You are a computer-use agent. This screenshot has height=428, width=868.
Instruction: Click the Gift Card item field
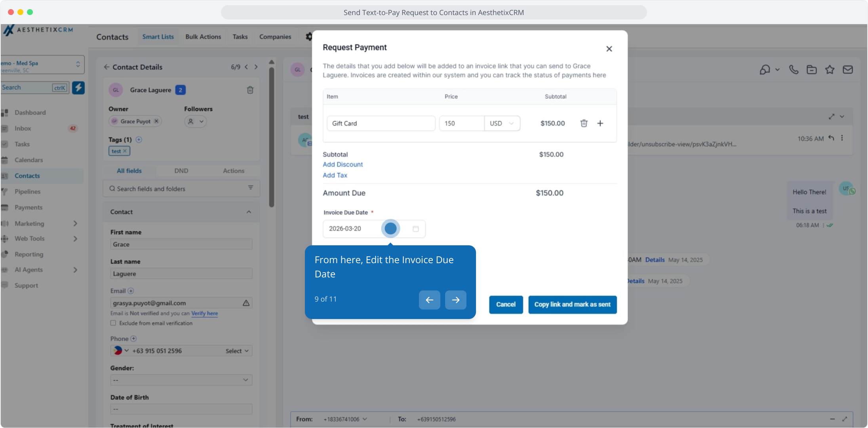pos(381,123)
